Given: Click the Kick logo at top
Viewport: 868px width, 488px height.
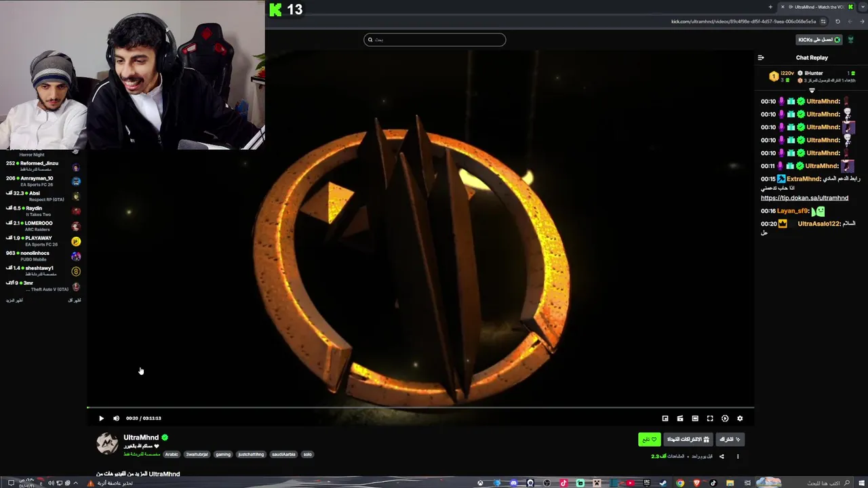Looking at the screenshot, I should (275, 9).
